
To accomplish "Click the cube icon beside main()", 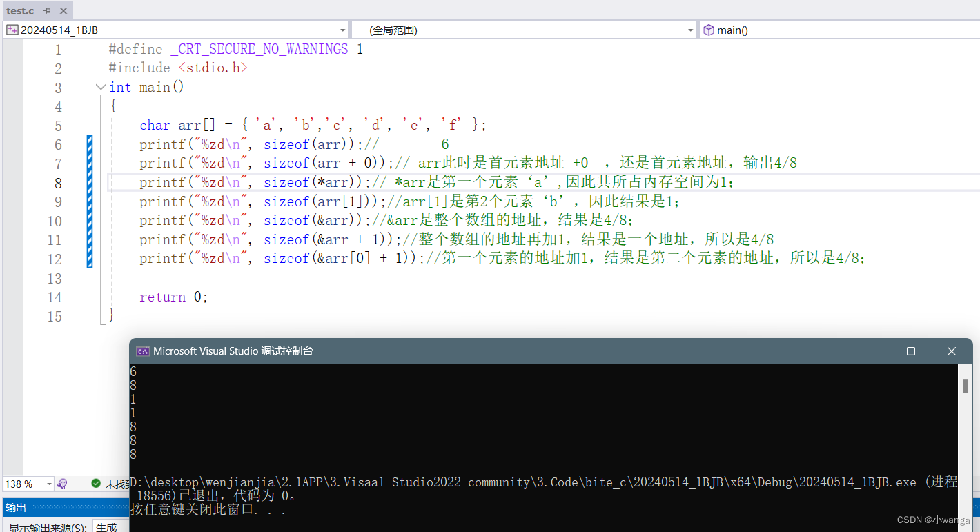I will [709, 30].
